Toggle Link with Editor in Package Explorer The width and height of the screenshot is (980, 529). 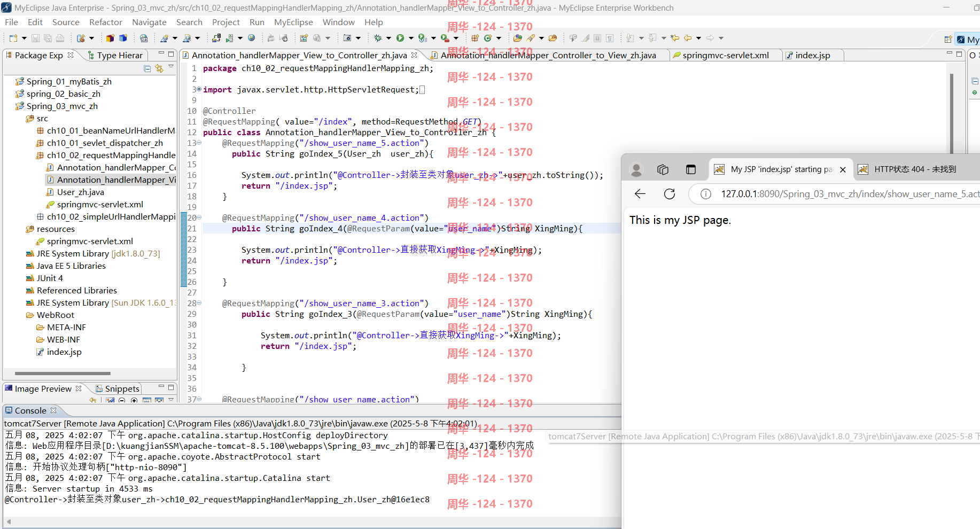(x=159, y=68)
